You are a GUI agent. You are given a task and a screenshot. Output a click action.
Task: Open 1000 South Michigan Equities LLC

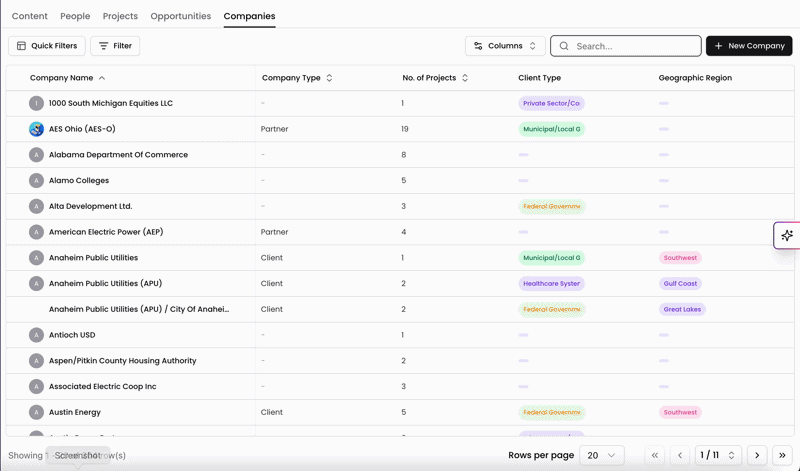click(x=111, y=103)
